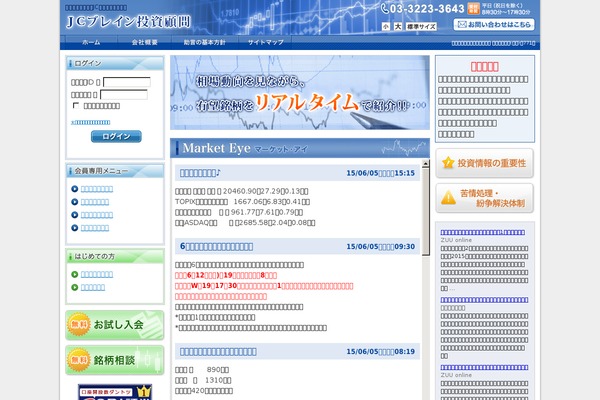Click the envelope icon on the contact button

(462, 24)
